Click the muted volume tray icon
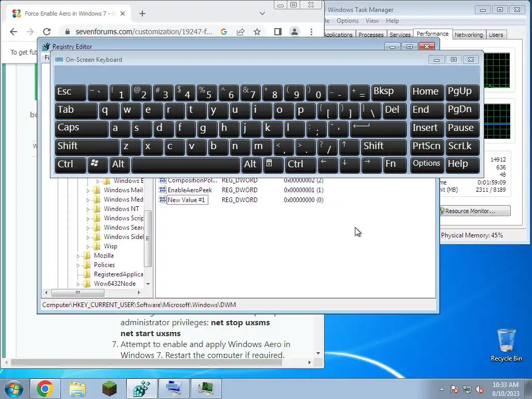Viewport: 532px width, 399px height. (480, 390)
